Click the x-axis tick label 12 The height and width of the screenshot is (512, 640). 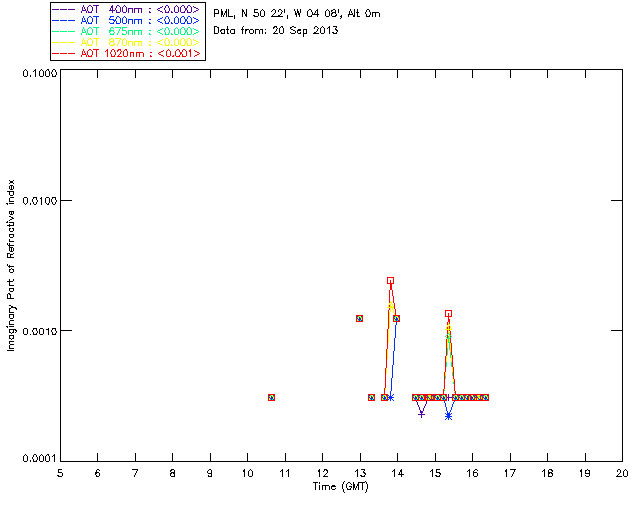[x=322, y=473]
